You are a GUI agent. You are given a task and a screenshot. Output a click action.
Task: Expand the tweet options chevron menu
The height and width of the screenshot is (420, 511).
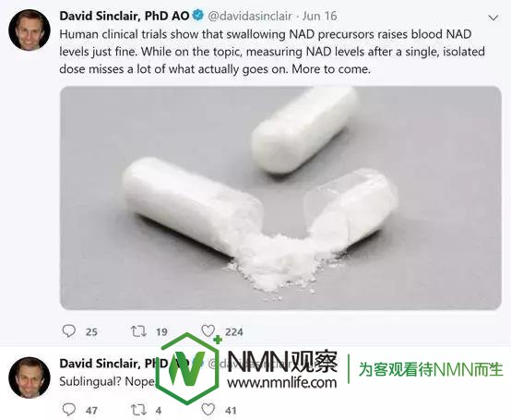pos(493,18)
